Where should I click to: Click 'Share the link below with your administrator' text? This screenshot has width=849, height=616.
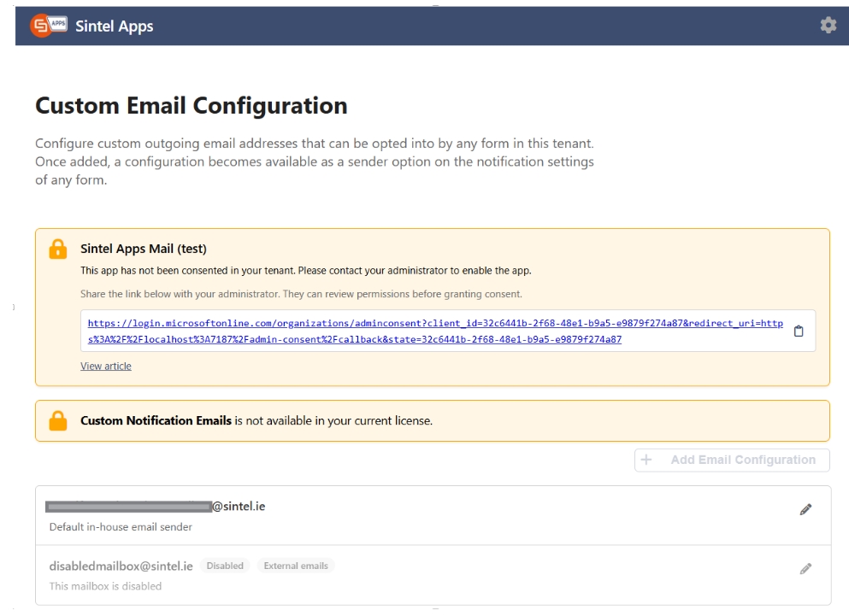(301, 294)
